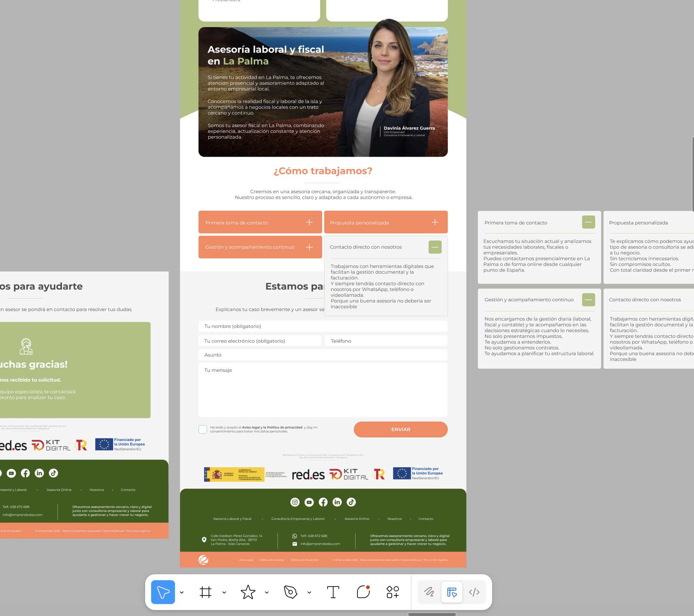The width and height of the screenshot is (694, 616).
Task: Expand 'Gestión y acompañamiento continuo' orange plus icon
Action: click(x=309, y=247)
